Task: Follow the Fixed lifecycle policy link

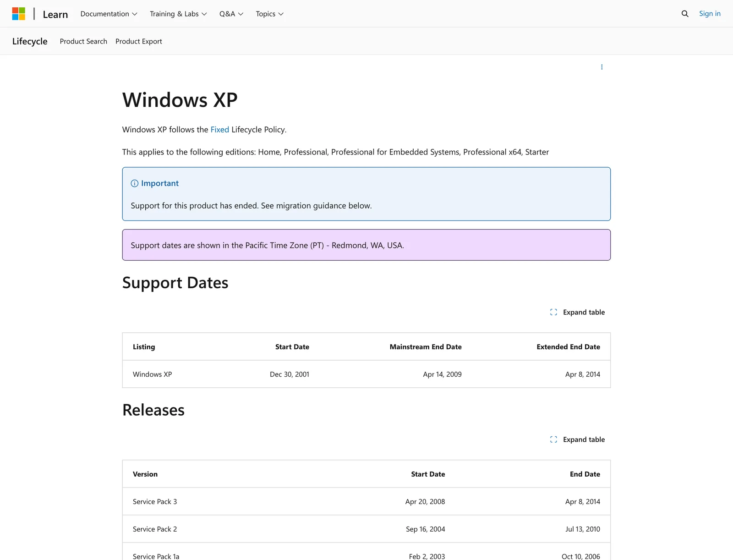Action: click(x=219, y=130)
